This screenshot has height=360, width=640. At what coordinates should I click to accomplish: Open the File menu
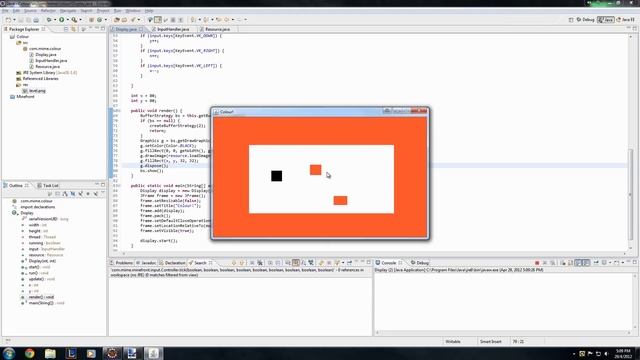5,11
